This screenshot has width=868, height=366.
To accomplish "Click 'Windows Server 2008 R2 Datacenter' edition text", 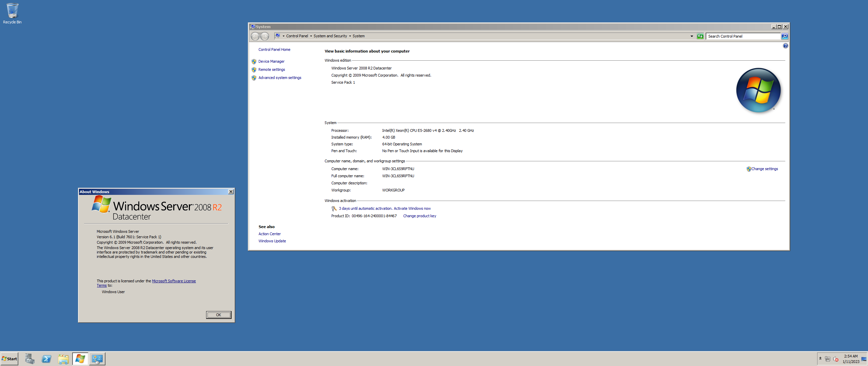I will coord(361,68).
